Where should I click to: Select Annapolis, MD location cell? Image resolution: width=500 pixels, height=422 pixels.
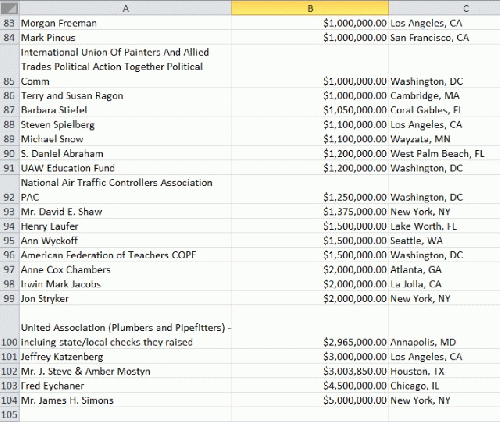pos(444,327)
